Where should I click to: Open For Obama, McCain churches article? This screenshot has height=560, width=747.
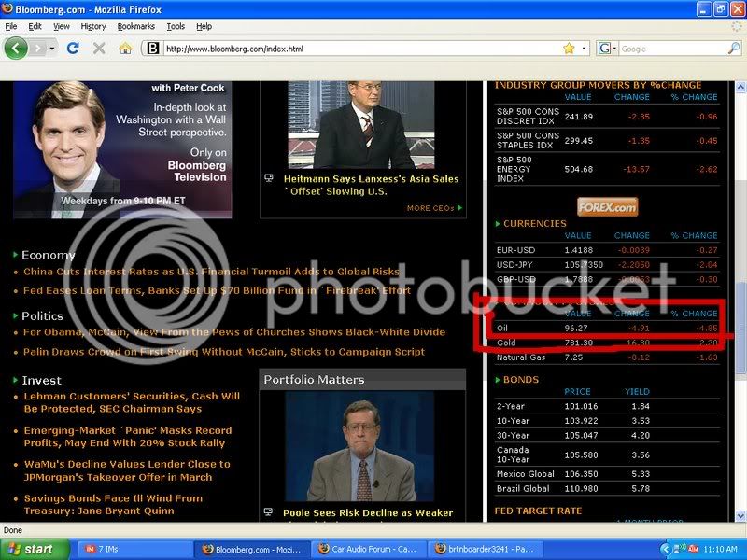tap(234, 332)
